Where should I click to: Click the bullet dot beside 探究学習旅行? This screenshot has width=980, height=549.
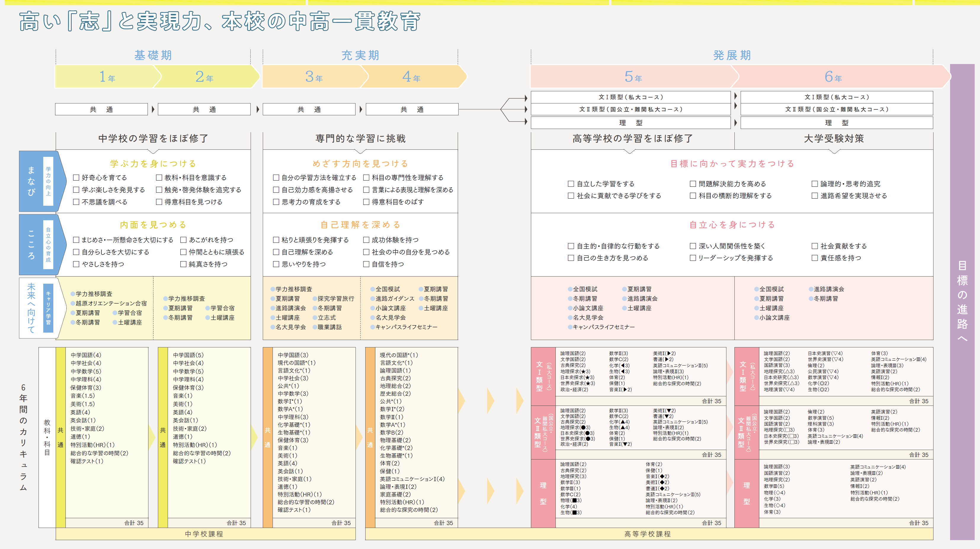point(315,299)
